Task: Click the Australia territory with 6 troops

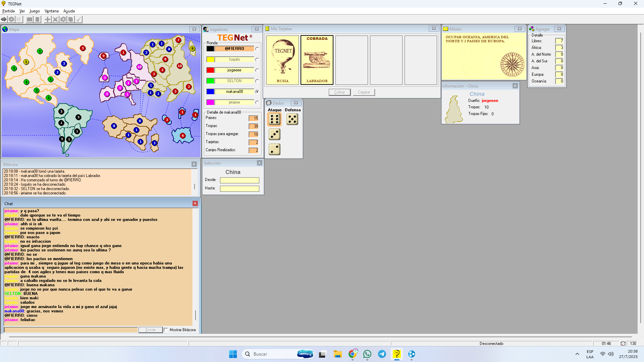Action: point(182,136)
